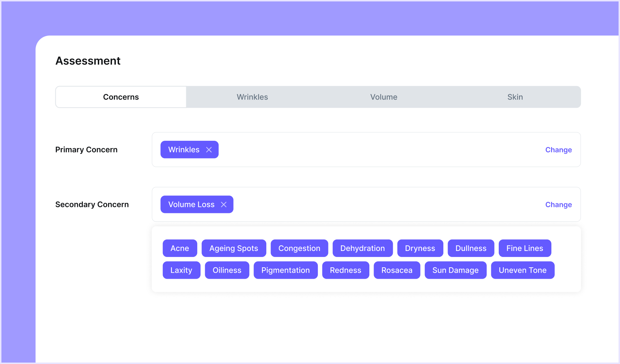Choose the Uneven Tone chip
This screenshot has width=620, height=364.
(523, 270)
